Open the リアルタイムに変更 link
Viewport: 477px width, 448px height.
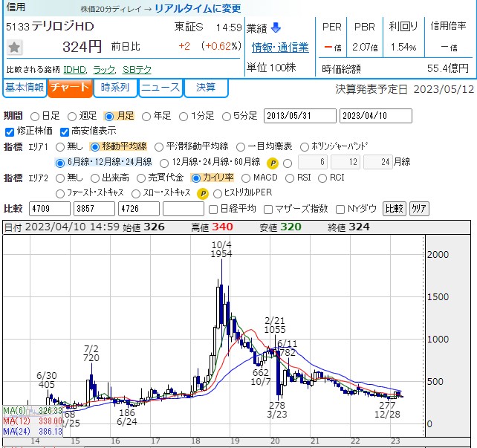[x=198, y=8]
